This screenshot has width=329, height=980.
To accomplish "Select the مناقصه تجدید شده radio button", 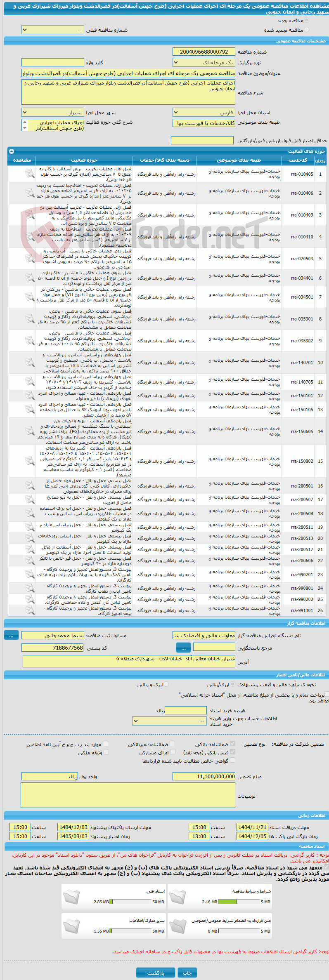I will [x=306, y=30].
